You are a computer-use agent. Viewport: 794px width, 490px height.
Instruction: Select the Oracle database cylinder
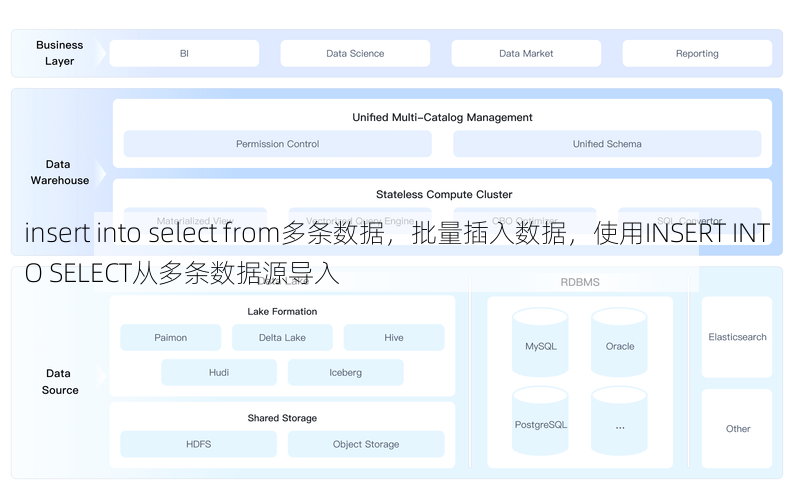tap(619, 343)
